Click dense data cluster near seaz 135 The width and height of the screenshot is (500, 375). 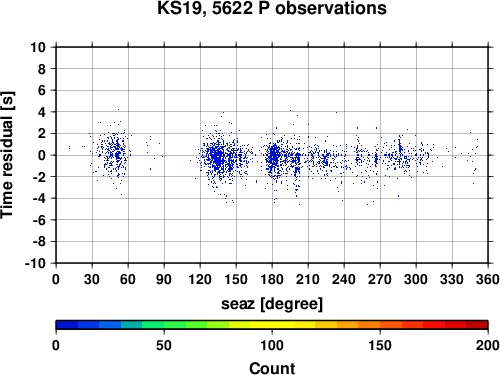coord(217,157)
